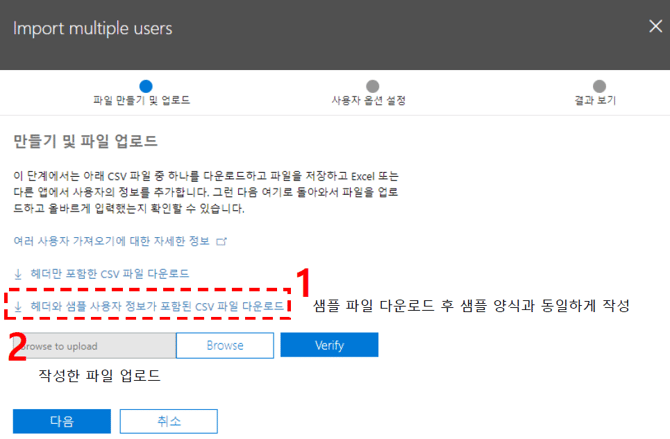Click external link icon beside 자세한 정보
670x439 pixels.
pyautogui.click(x=222, y=241)
